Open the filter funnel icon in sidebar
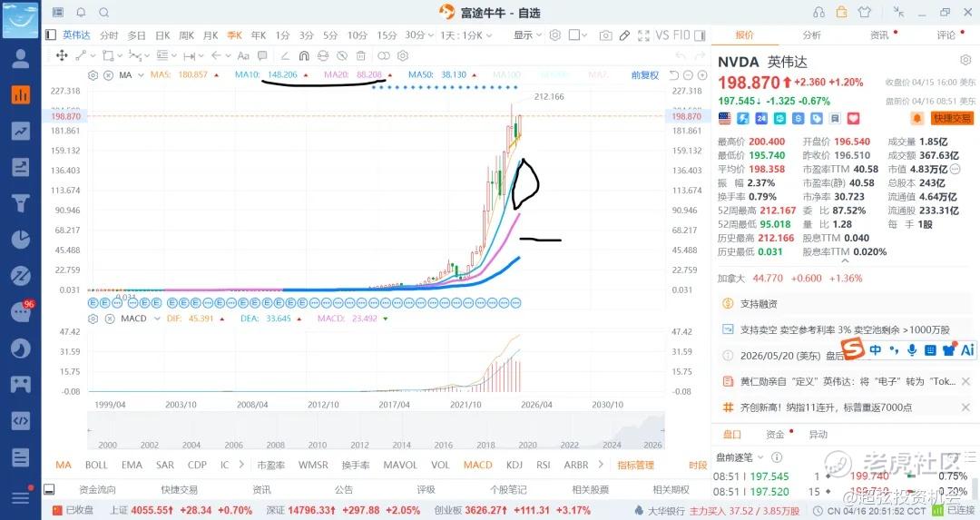980x520 pixels. point(21,203)
